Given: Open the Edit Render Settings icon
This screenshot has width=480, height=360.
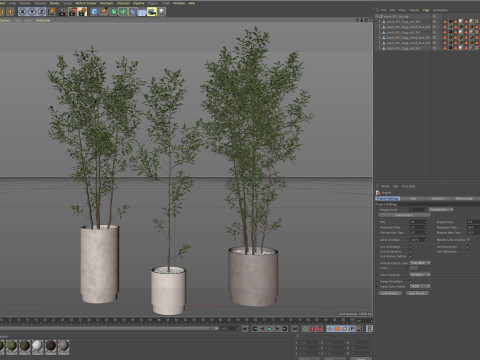Looking at the screenshot, I should [82, 12].
